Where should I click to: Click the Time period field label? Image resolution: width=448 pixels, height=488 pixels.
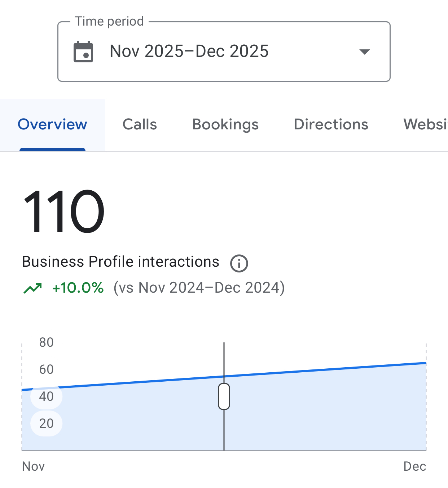click(x=109, y=21)
